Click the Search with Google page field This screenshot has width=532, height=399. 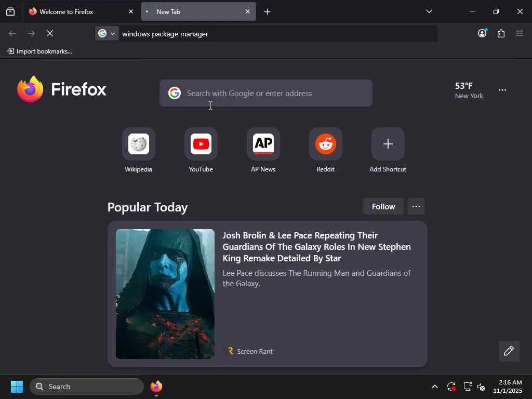266,93
